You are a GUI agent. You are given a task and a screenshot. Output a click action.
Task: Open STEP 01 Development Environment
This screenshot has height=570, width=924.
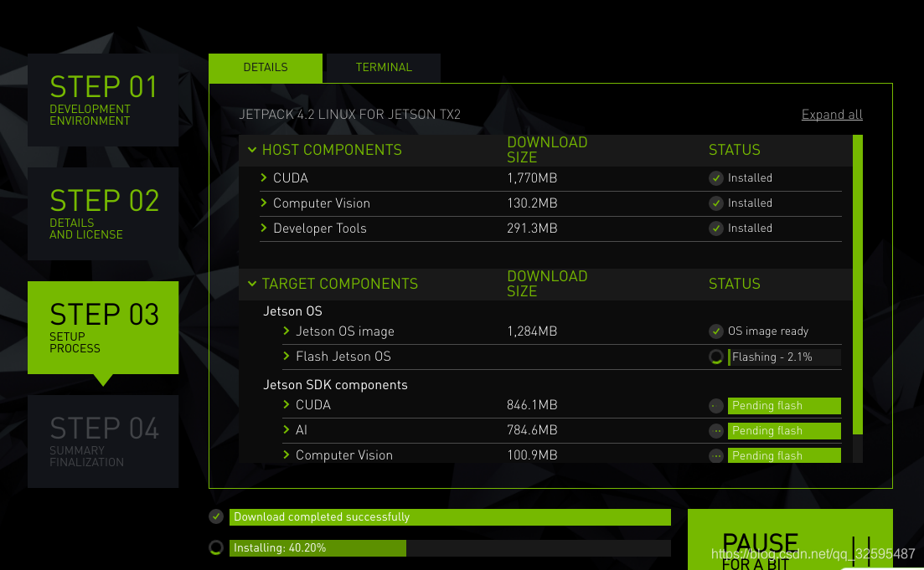103,100
